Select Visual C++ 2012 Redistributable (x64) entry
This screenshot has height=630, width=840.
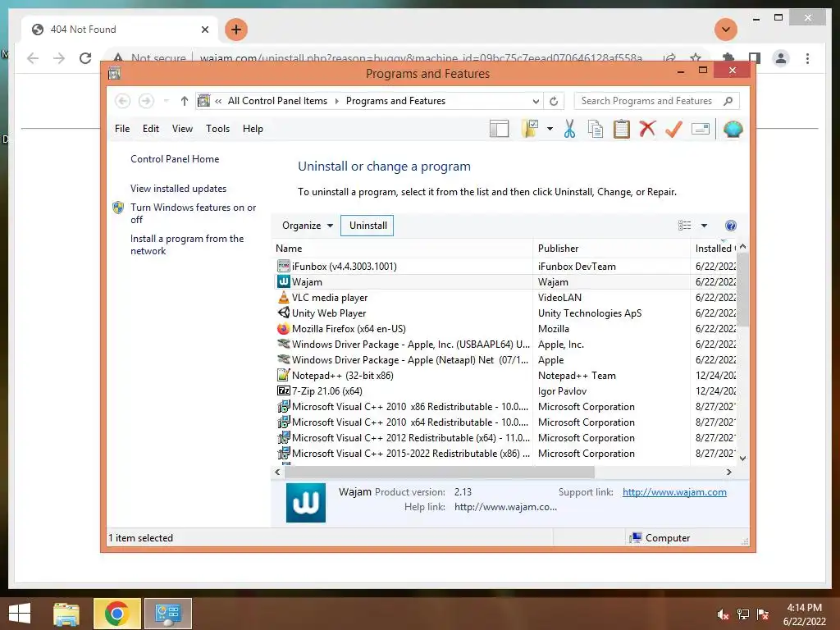(504, 438)
